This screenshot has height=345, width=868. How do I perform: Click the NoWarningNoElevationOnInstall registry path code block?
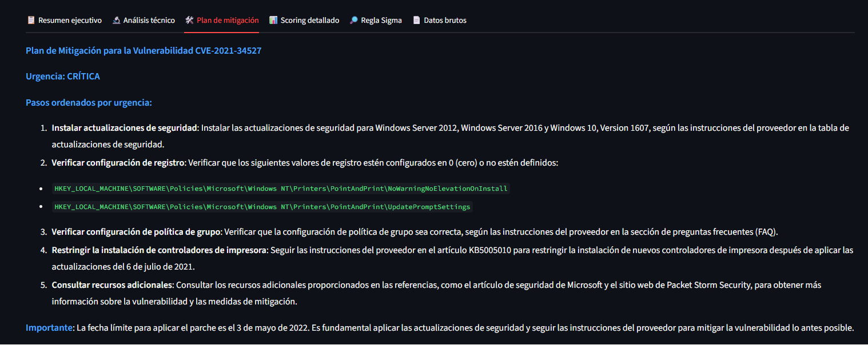coord(281,188)
